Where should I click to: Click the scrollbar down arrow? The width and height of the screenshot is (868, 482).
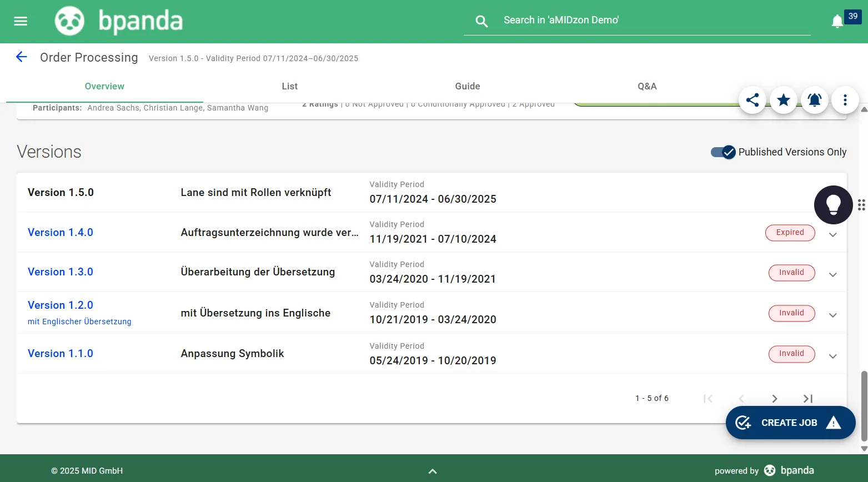[x=864, y=449]
